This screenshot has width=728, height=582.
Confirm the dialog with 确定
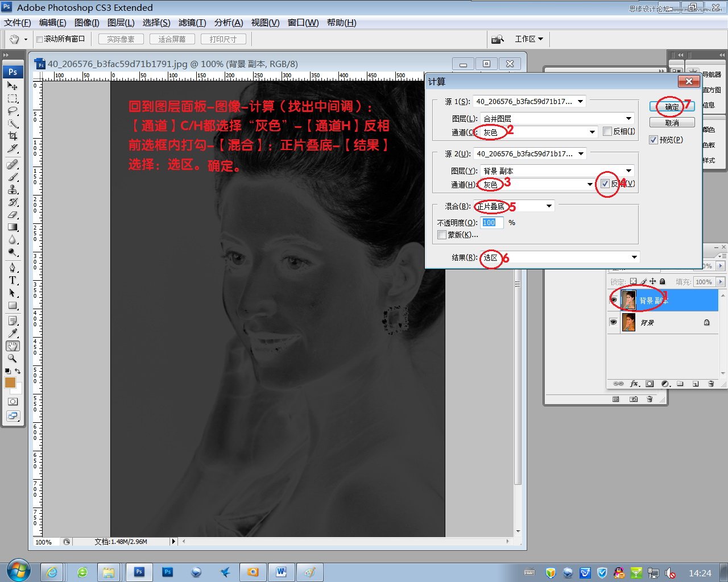[671, 106]
